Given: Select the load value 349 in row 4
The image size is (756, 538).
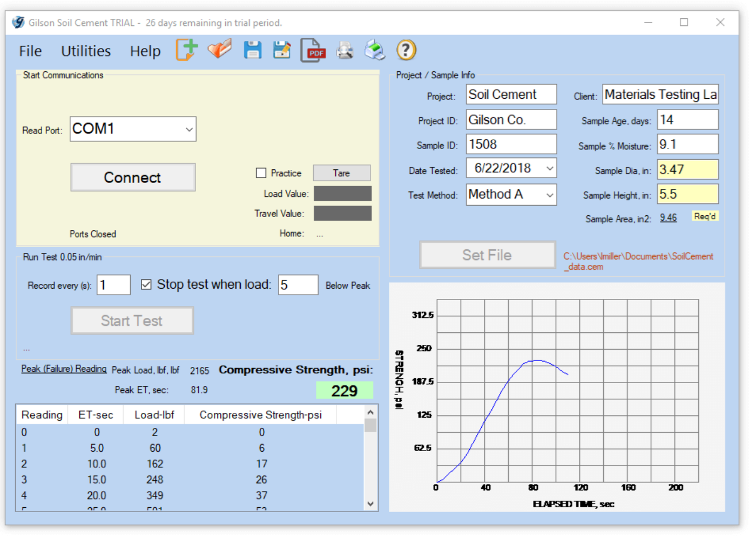Looking at the screenshot, I should [155, 495].
